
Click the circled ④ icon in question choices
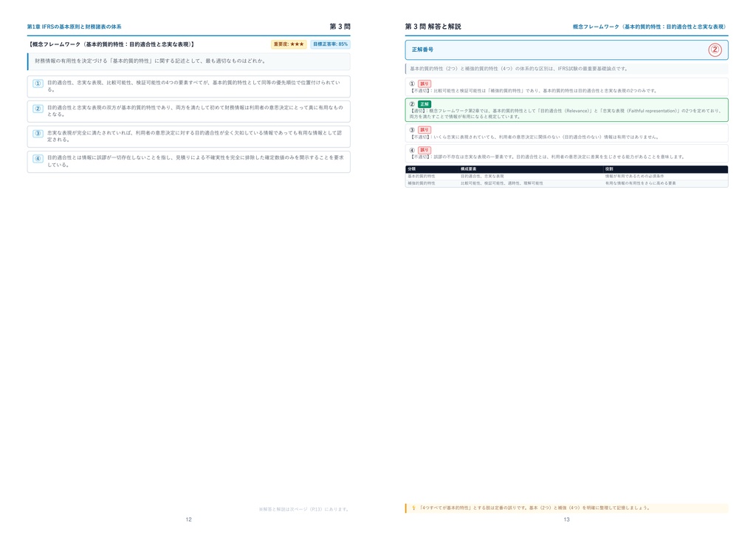[x=38, y=159]
